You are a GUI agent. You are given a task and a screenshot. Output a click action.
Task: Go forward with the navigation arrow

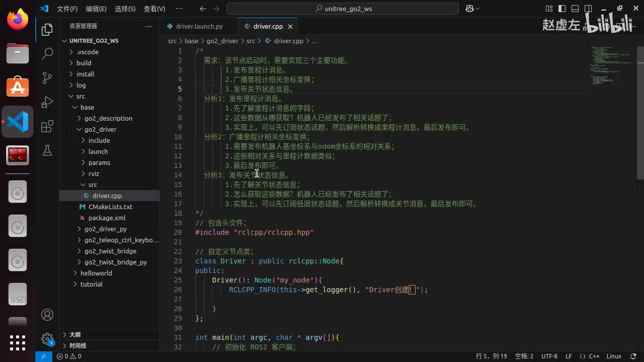click(216, 9)
